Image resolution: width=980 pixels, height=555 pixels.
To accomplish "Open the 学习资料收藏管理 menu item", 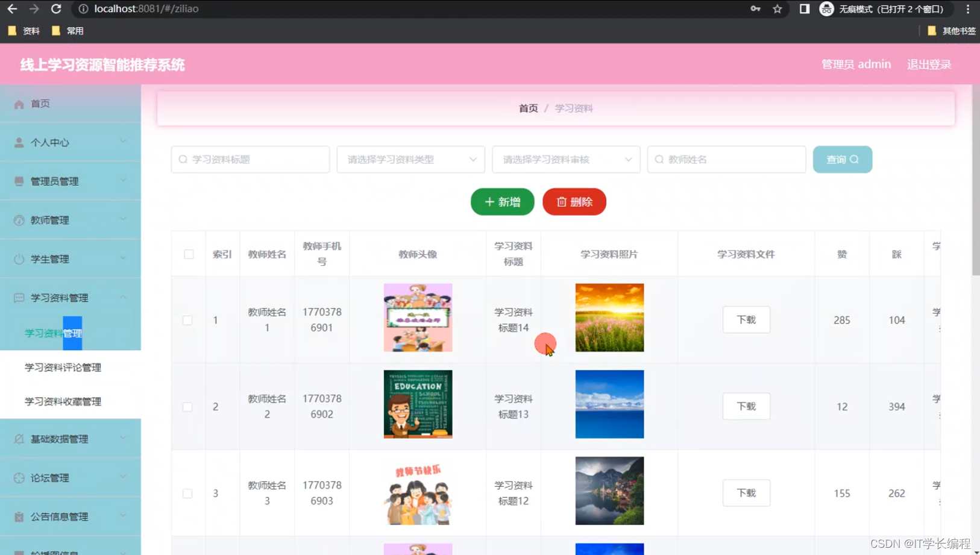I will point(63,401).
